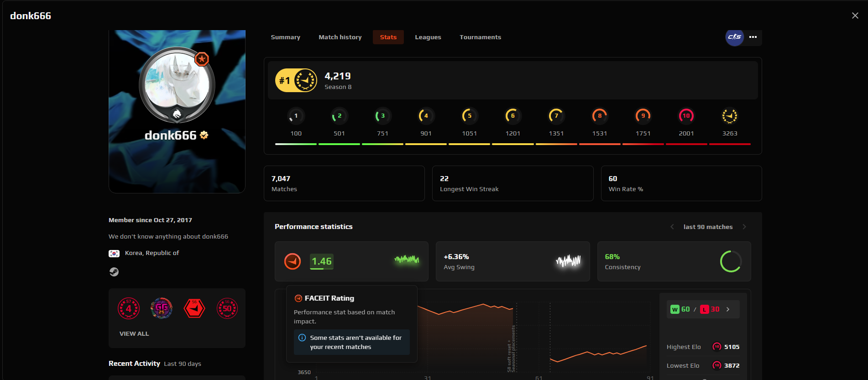The height and width of the screenshot is (380, 868).
Task: Click the verified badge beside donk666
Action: click(x=204, y=135)
